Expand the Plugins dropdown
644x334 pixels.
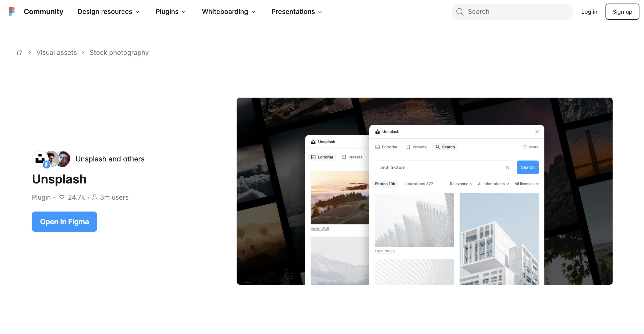pyautogui.click(x=170, y=12)
